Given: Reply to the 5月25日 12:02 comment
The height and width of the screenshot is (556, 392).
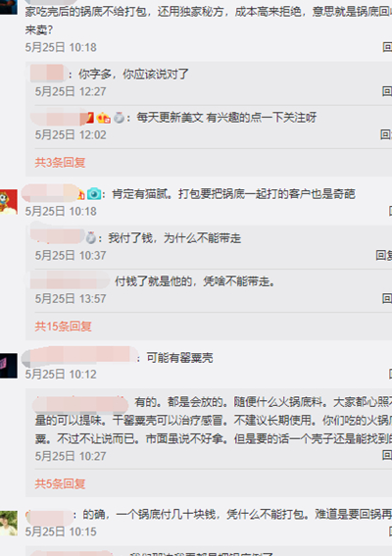Looking at the screenshot, I should click(386, 134).
